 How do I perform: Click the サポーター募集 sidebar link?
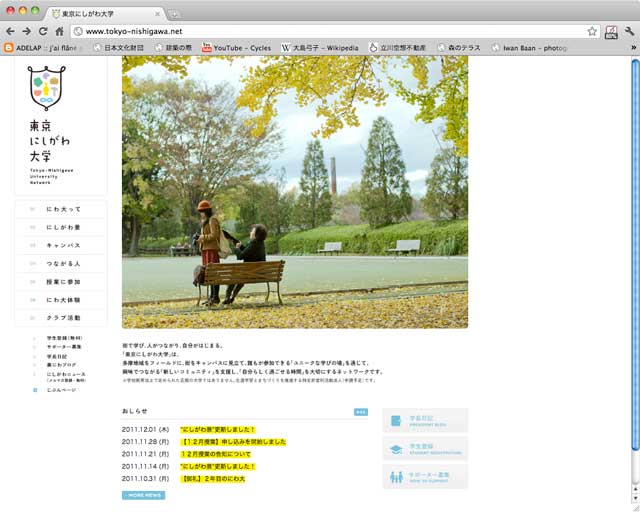tap(64, 347)
